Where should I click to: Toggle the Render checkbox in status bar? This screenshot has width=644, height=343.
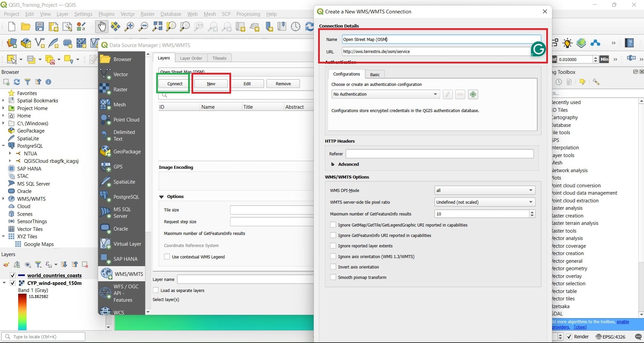pyautogui.click(x=569, y=337)
